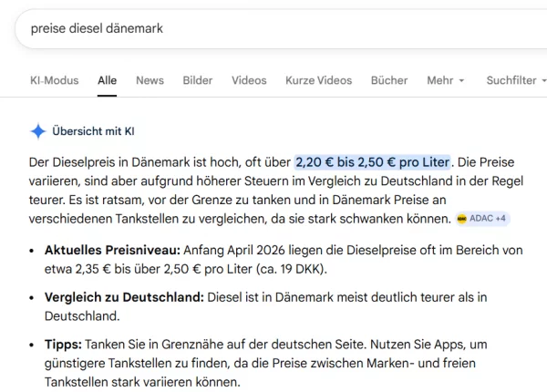Screen dimensions: 547x392
Task: Open the Suchfilter dropdown
Action: pos(515,80)
